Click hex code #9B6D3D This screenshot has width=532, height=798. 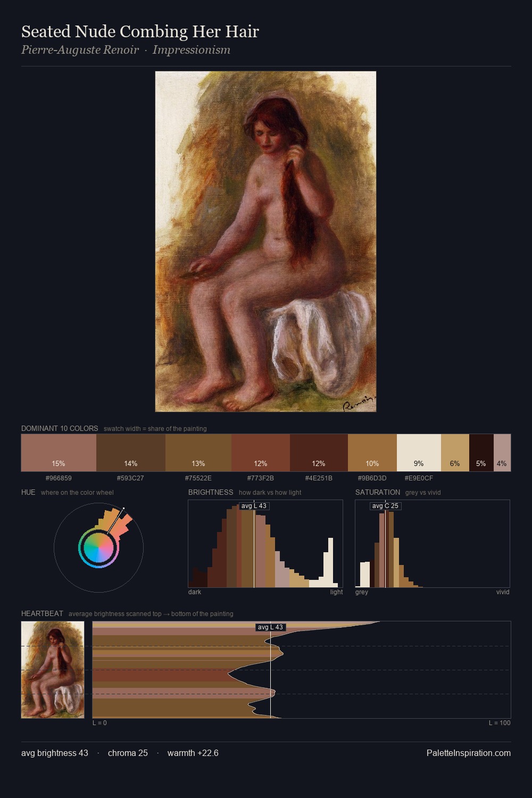click(372, 478)
